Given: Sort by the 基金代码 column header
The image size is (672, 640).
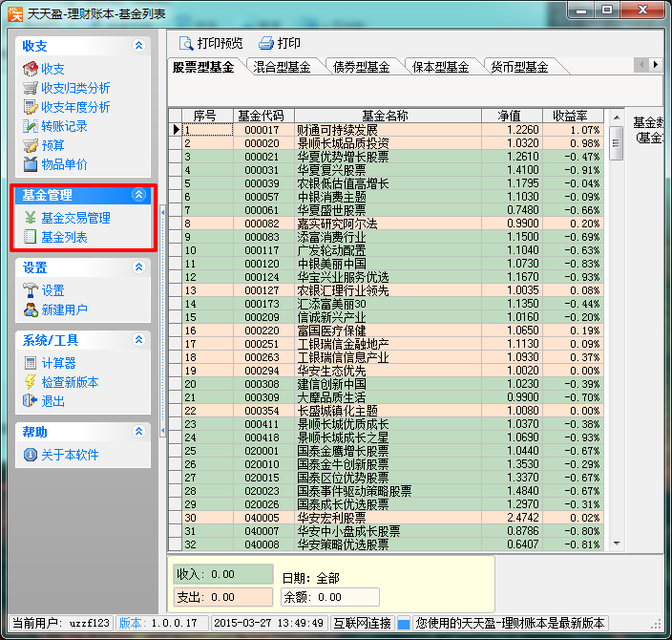Looking at the screenshot, I should point(263,116).
